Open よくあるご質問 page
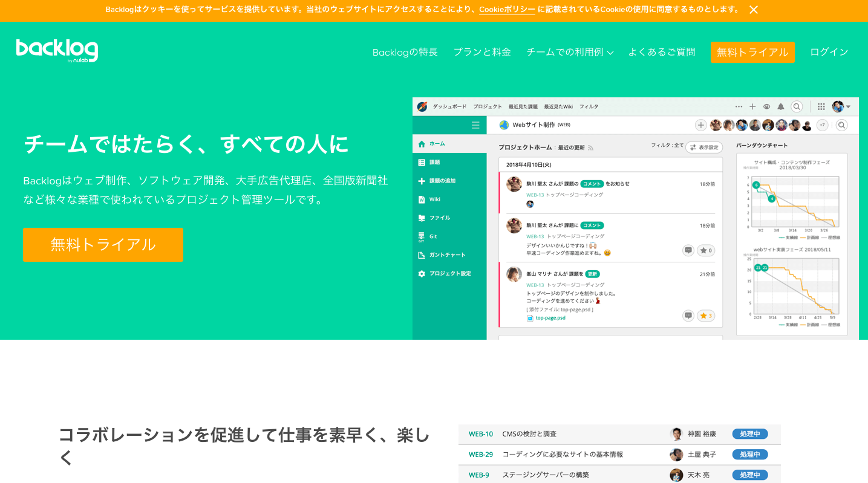This screenshot has width=868, height=483. click(x=662, y=52)
